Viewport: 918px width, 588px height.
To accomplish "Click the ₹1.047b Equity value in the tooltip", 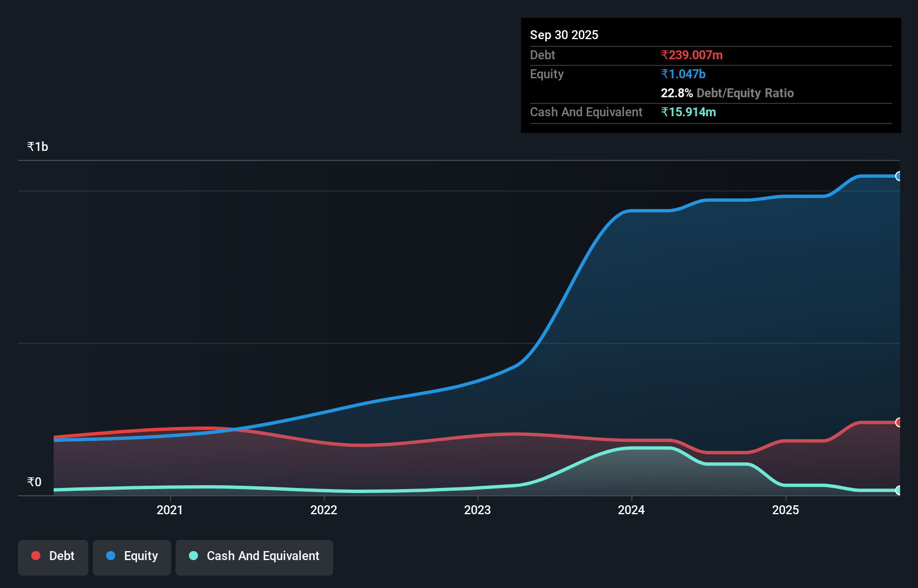I will 683,74.
